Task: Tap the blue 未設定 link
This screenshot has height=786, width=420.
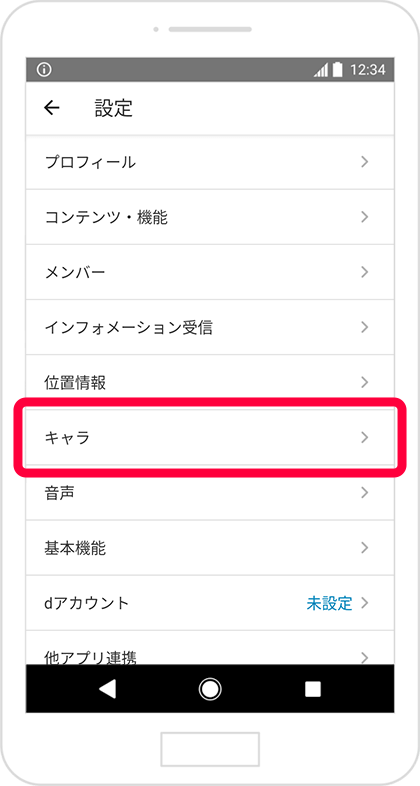Action: pyautogui.click(x=329, y=603)
